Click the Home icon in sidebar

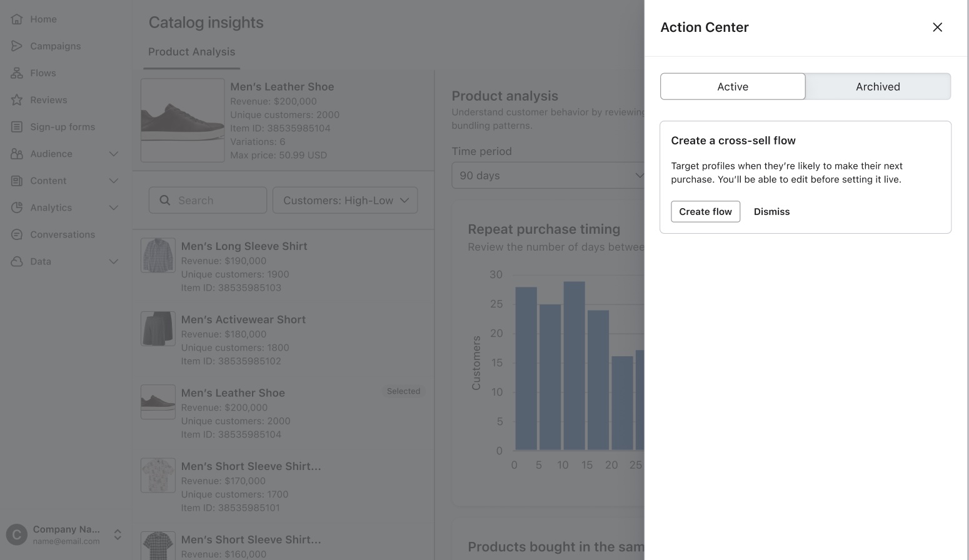(x=17, y=19)
